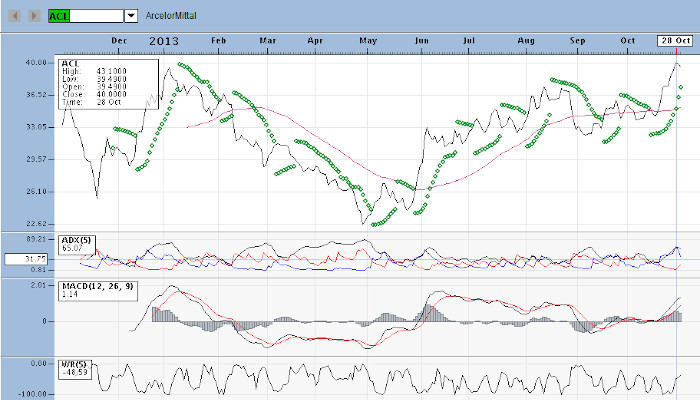Click the 40.00 price axis label
Viewport: 700px width, 400px height.
[36, 62]
